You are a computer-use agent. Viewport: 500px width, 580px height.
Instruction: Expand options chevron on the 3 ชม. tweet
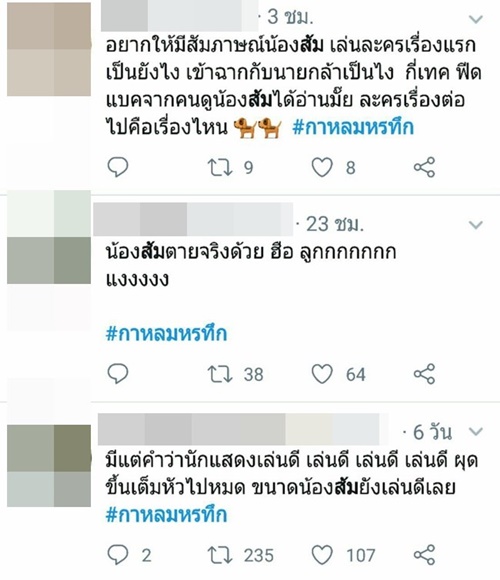(476, 19)
